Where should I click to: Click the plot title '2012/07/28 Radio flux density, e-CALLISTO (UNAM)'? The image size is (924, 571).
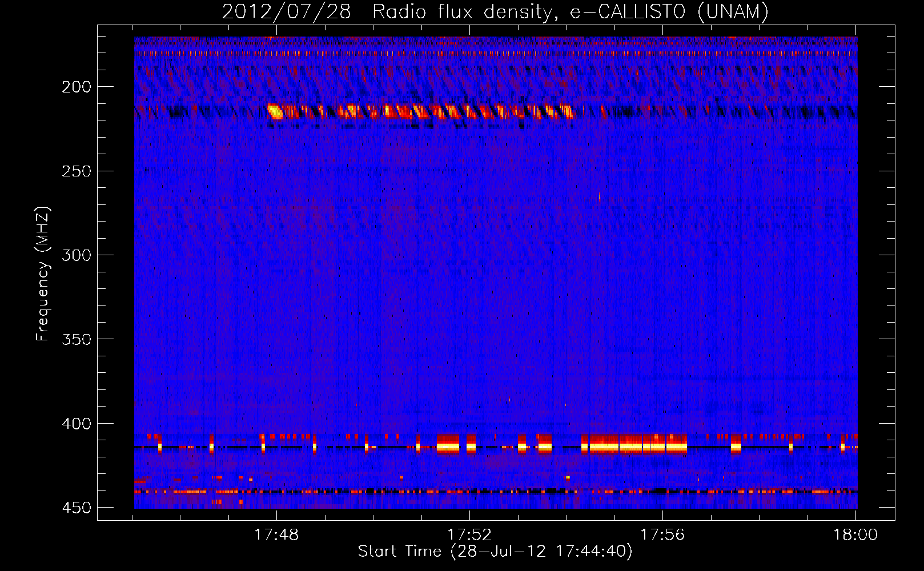495,11
